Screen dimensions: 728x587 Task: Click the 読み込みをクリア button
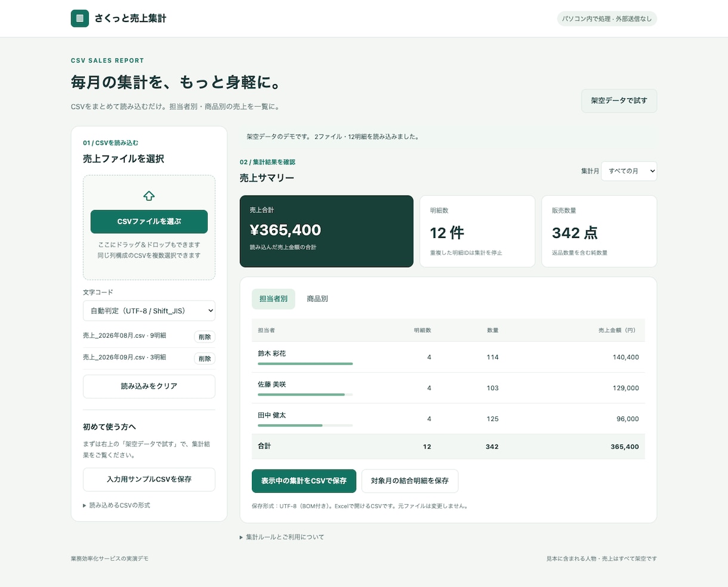149,387
